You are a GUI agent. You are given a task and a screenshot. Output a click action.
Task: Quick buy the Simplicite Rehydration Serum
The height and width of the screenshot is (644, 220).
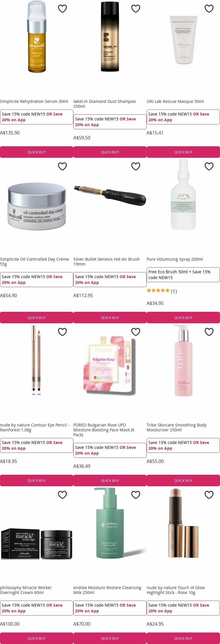click(37, 152)
